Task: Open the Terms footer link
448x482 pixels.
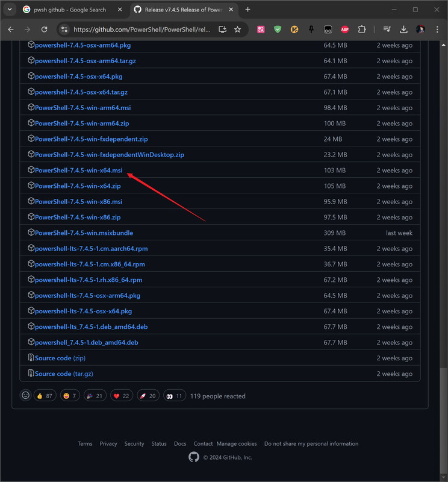Action: 85,444
